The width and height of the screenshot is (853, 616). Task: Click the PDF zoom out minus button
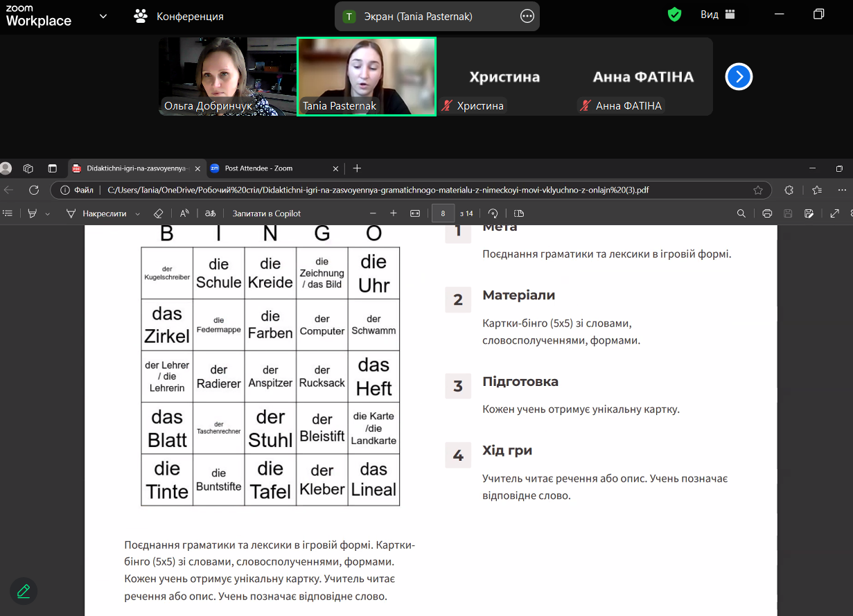point(373,213)
